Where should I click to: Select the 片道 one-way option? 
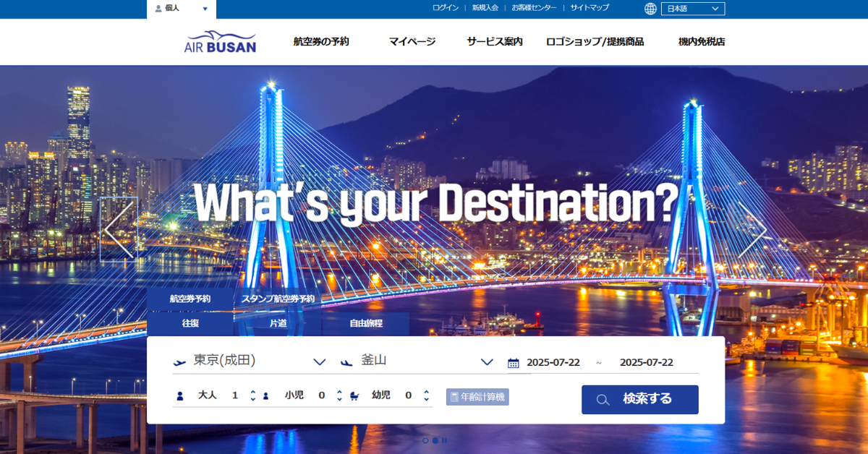coord(278,324)
